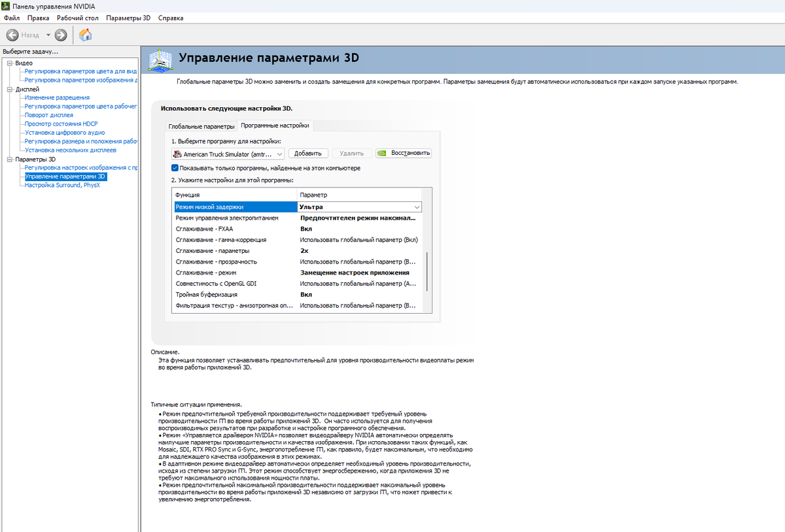This screenshot has height=532, width=785.
Task: Open Регулировка настроек изображения с просмотром
Action: 80,167
